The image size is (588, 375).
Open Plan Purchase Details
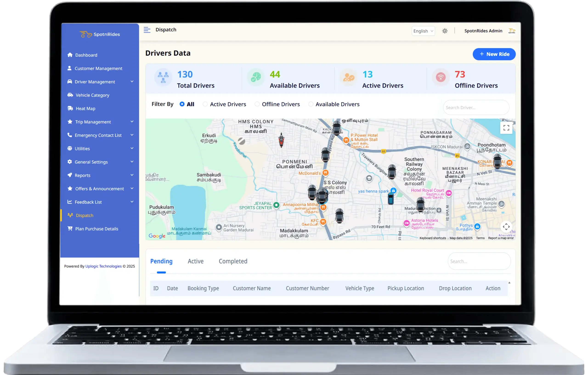click(x=96, y=228)
